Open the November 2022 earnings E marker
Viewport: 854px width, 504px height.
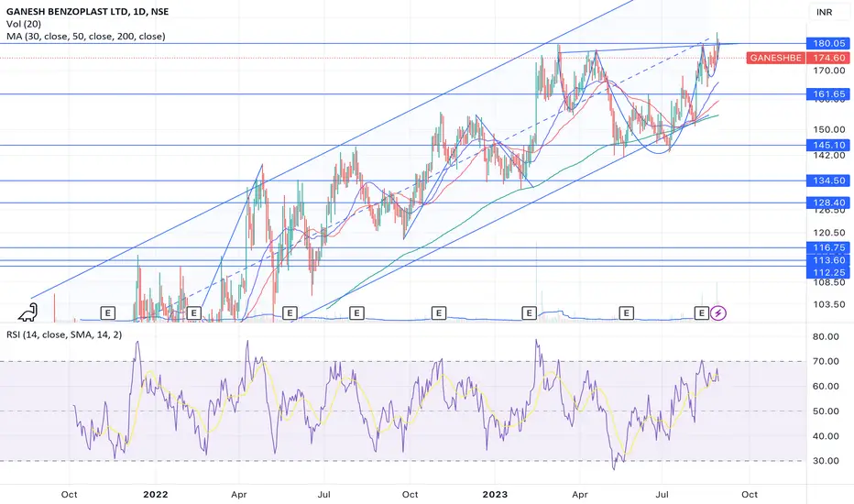click(x=439, y=312)
